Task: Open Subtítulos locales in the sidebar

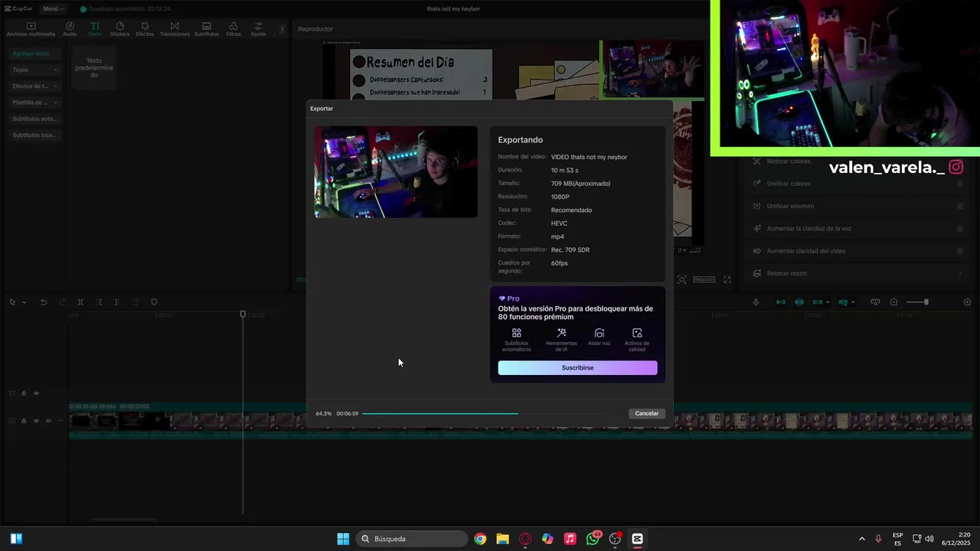Action: tap(34, 135)
